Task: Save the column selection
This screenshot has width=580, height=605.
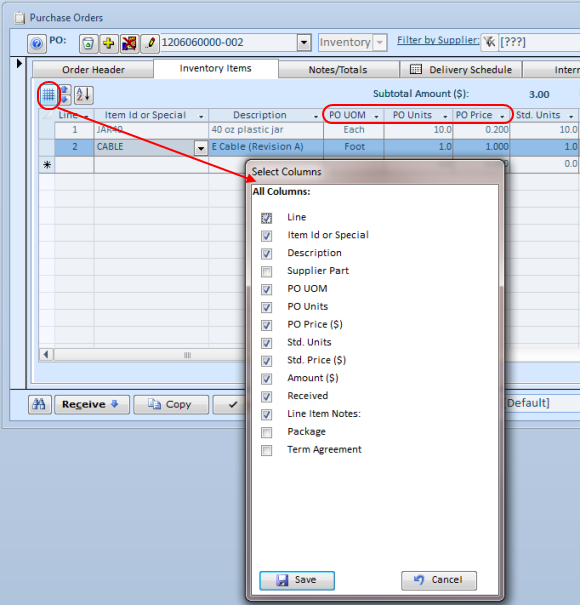Action: click(x=297, y=580)
